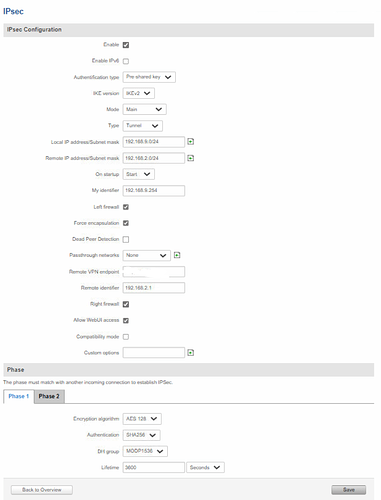
Task: Add another Remote IP address/Subnet mask entry
Action: click(190, 158)
